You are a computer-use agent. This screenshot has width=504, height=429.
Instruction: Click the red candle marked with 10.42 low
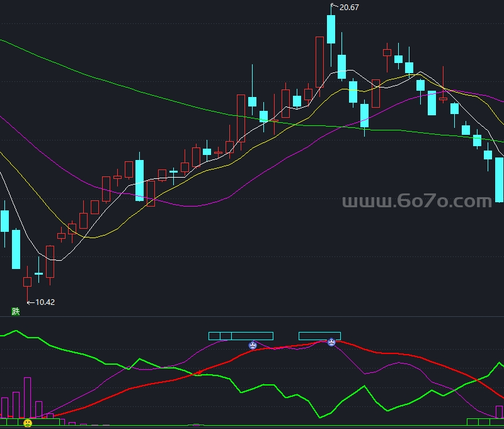pyautogui.click(x=27, y=282)
